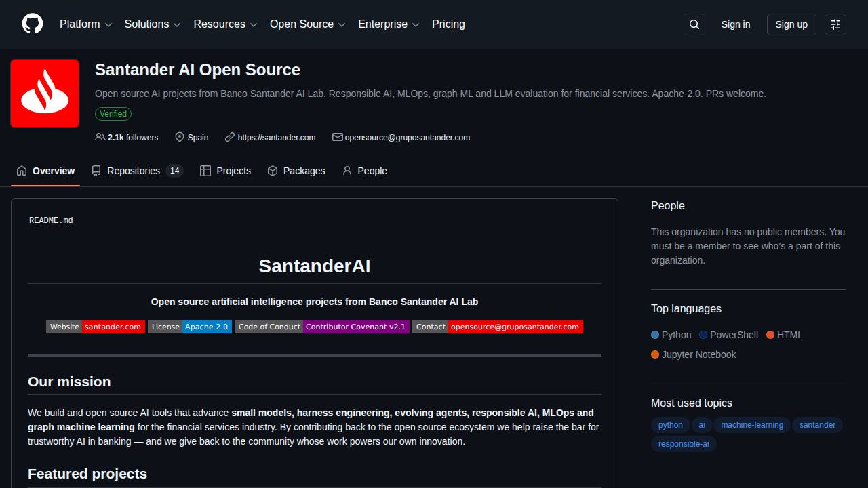
Task: Click Spain location text
Action: coord(198,137)
